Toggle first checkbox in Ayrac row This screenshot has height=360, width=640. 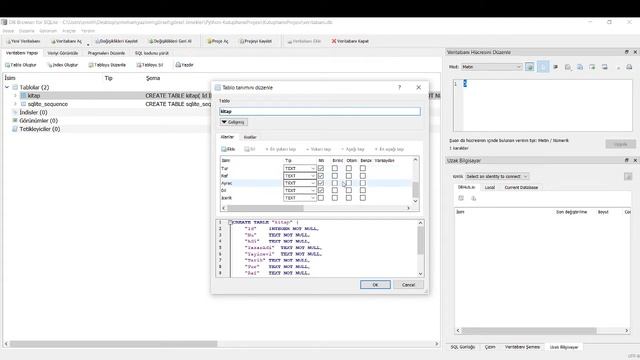point(321,183)
